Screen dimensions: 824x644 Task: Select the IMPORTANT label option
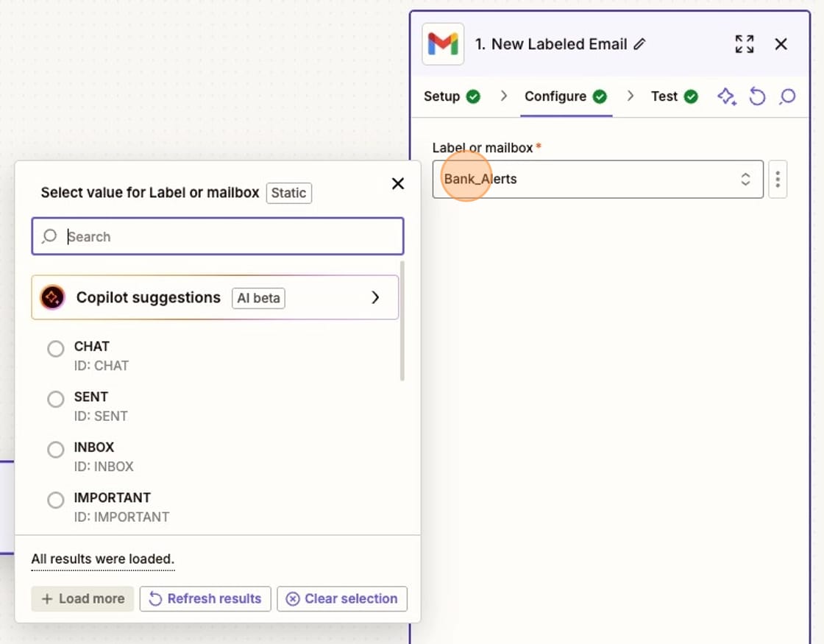pyautogui.click(x=55, y=500)
